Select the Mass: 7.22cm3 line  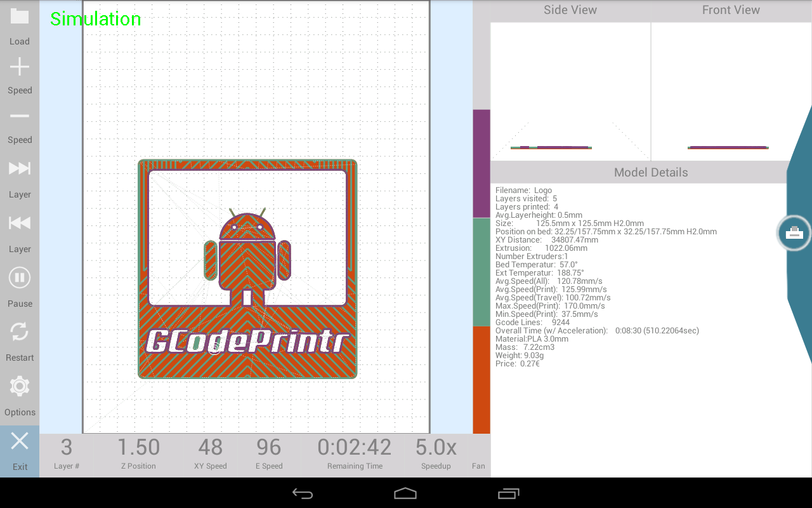(525, 347)
